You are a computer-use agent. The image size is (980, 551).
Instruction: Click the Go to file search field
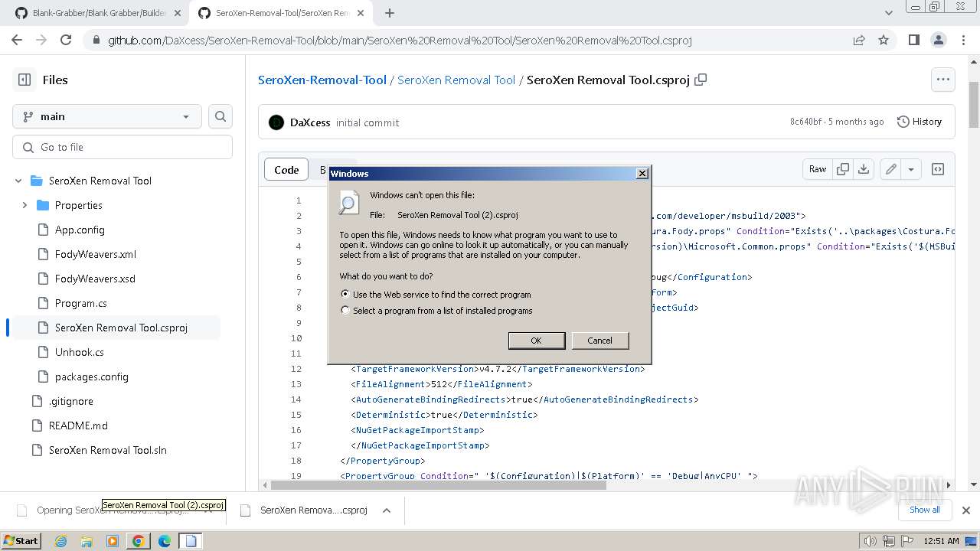pos(122,147)
